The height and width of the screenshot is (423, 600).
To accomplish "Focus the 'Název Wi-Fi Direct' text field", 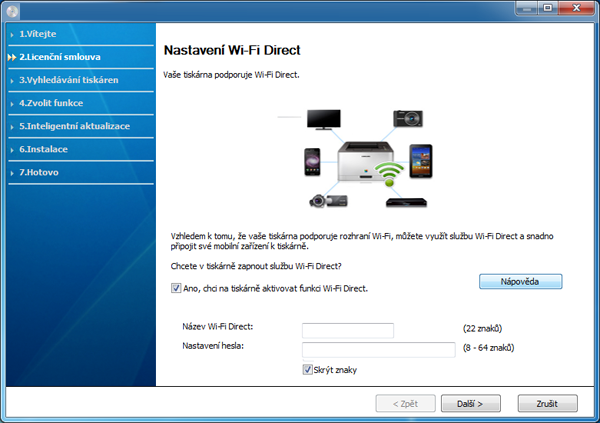I will click(348, 330).
